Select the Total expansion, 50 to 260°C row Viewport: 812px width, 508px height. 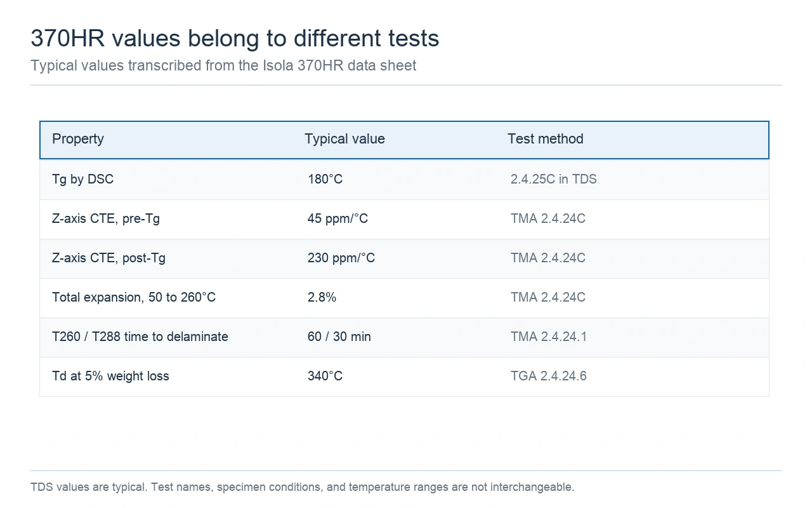pos(404,298)
